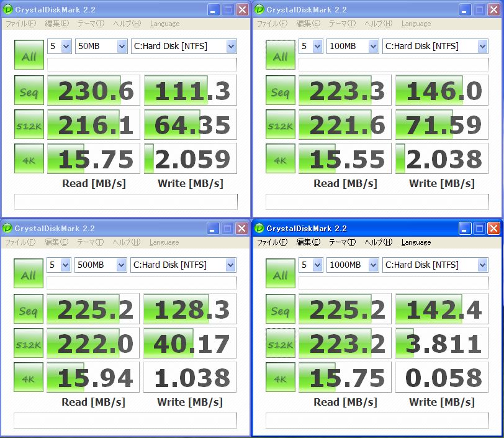Viewport: 504px width, 438px height.
Task: Open the テーマ(T) menu in the 100MB window
Action: click(343, 24)
